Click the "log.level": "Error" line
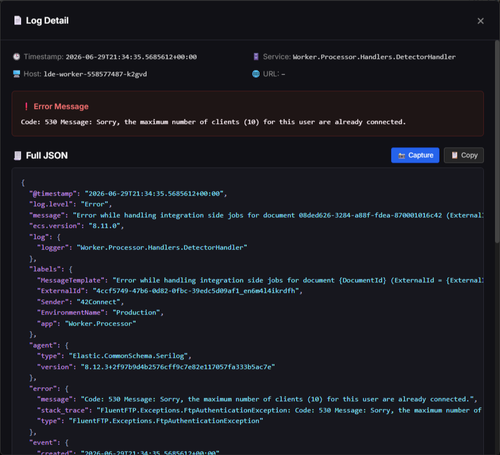The image size is (500, 455). [x=70, y=204]
